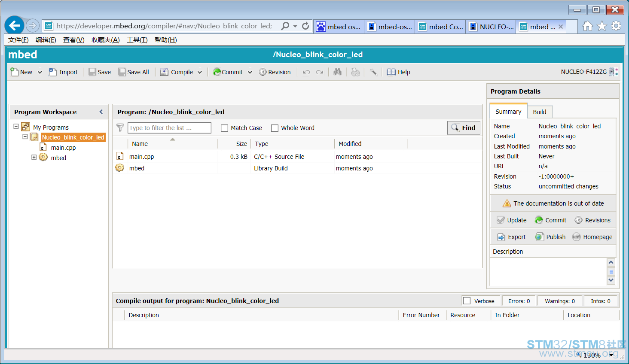
Task: Expand the mbed library tree node
Action: click(34, 157)
